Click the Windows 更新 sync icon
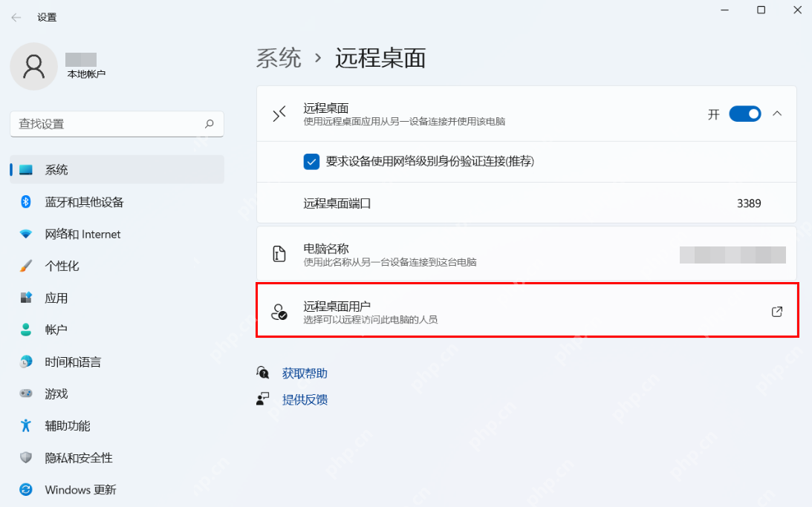 [26, 489]
